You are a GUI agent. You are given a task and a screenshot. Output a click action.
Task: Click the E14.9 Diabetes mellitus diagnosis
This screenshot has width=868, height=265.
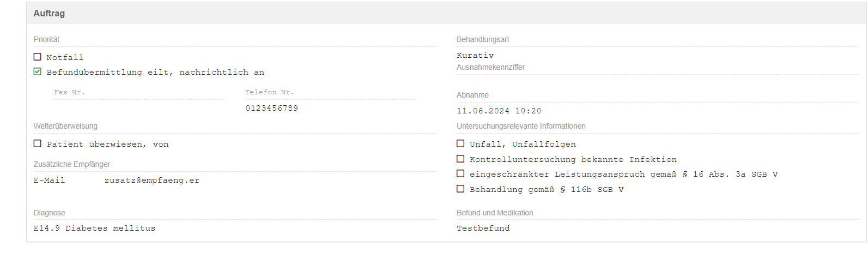(x=94, y=228)
